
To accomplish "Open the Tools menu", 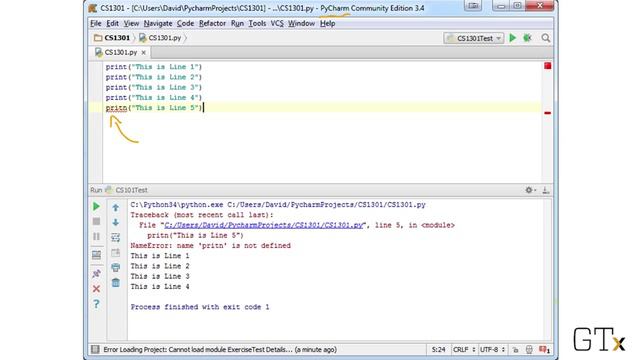I will click(257, 23).
